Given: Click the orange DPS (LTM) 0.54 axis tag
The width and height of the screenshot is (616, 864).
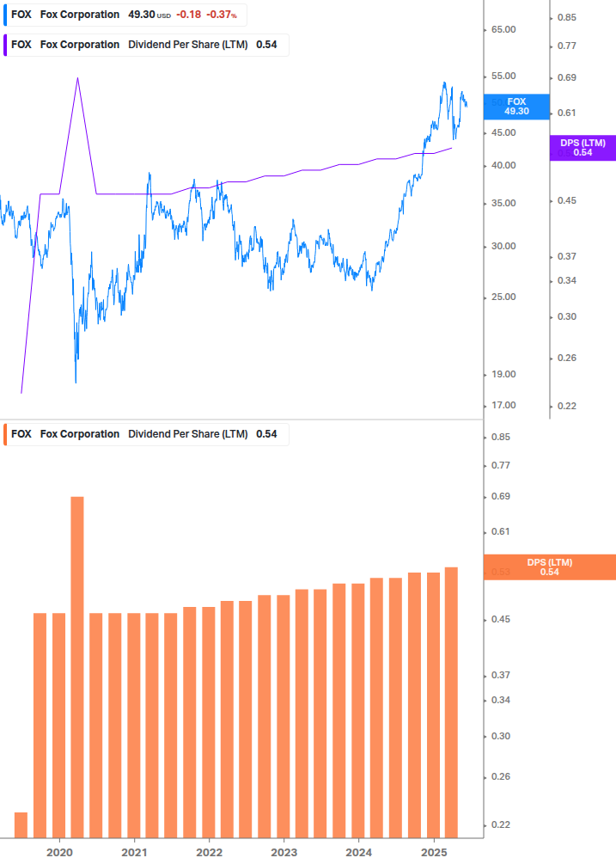Looking at the screenshot, I should click(x=549, y=567).
